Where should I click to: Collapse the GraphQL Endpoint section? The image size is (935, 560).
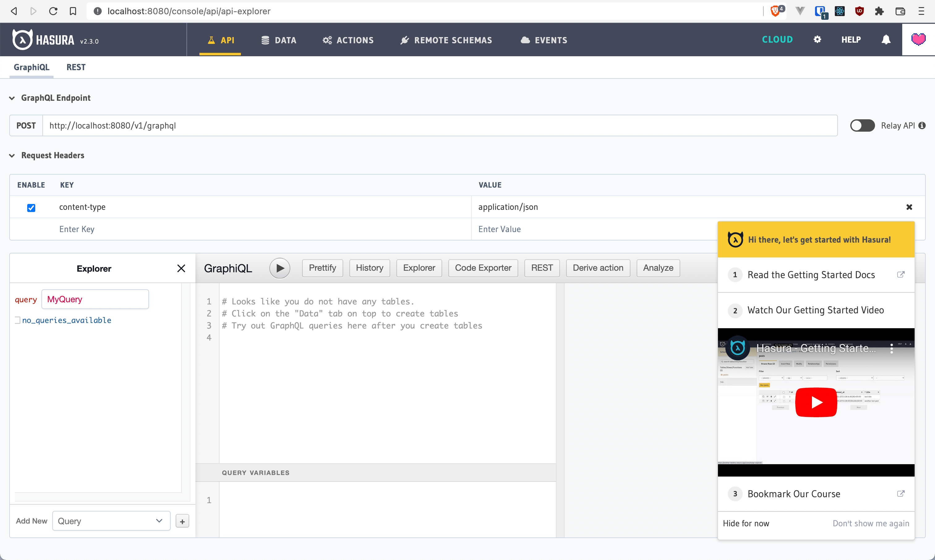(x=12, y=98)
